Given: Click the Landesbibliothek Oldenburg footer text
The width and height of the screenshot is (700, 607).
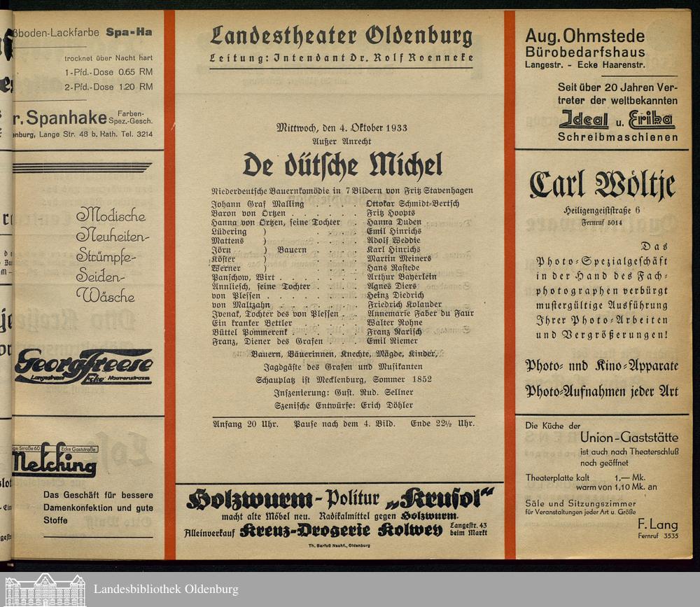Looking at the screenshot, I should click(x=166, y=589).
